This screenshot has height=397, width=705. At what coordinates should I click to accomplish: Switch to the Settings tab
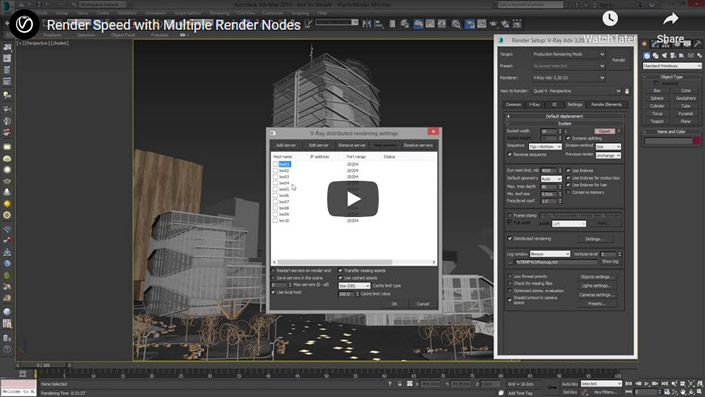pyautogui.click(x=575, y=104)
